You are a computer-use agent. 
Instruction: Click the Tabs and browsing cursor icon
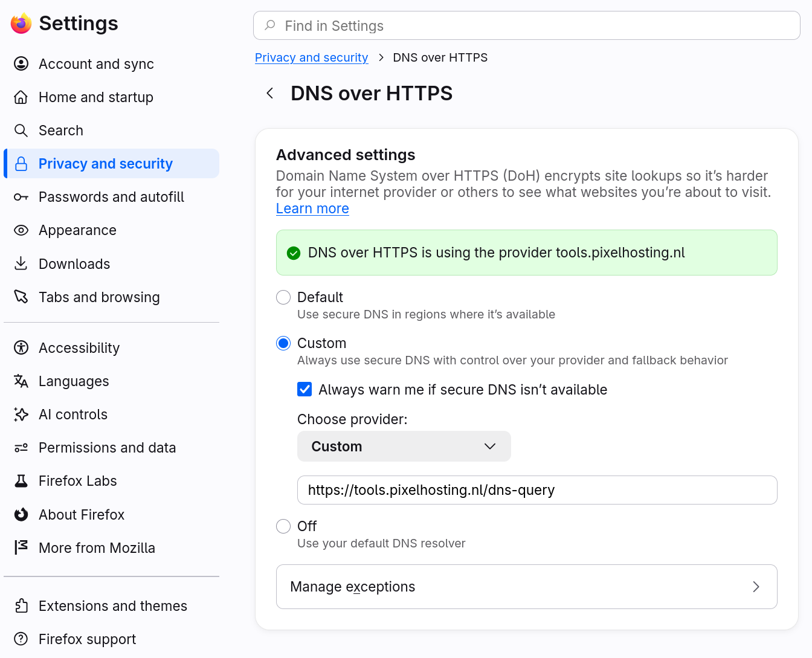pyautogui.click(x=21, y=297)
